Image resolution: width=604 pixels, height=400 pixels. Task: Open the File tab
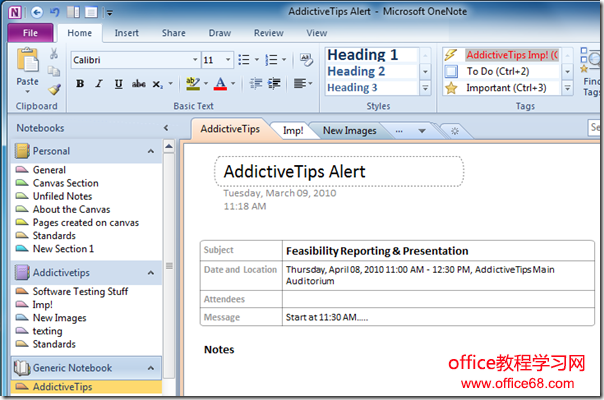tap(30, 33)
